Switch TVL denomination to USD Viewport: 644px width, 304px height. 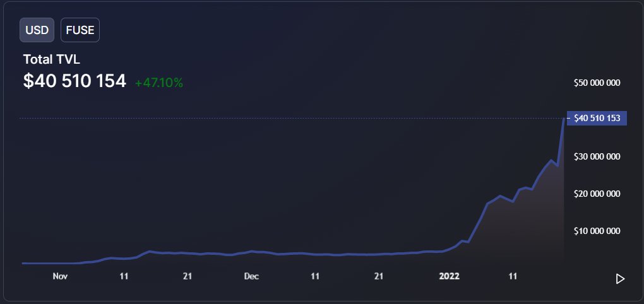point(37,30)
